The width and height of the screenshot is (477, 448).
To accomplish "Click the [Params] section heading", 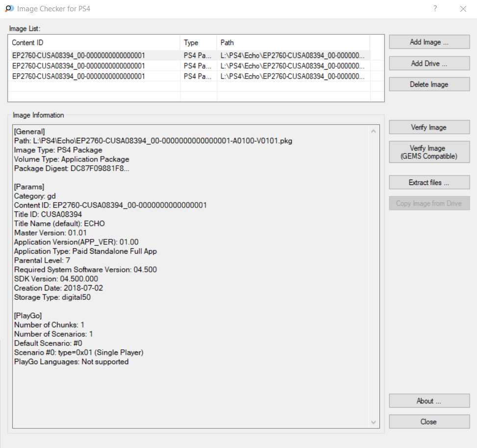I will 29,186.
